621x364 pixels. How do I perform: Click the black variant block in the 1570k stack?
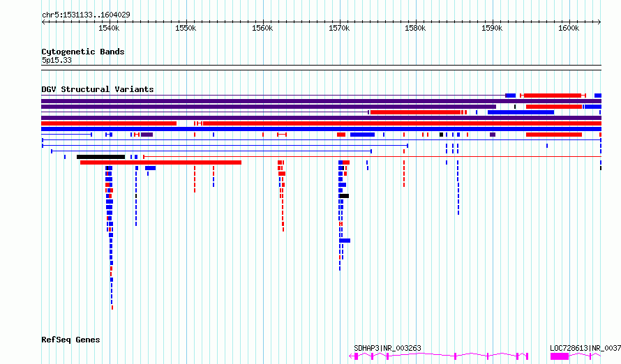[344, 196]
